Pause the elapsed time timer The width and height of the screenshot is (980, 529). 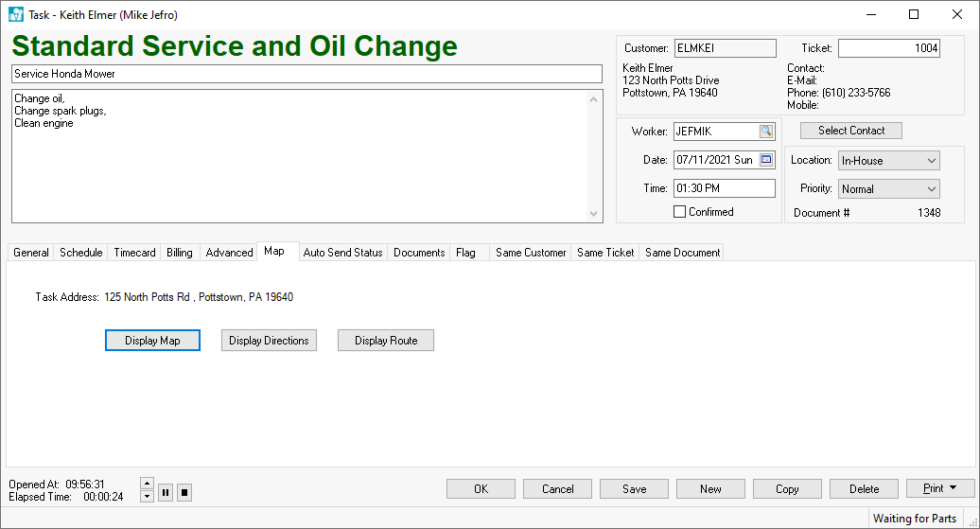click(166, 492)
